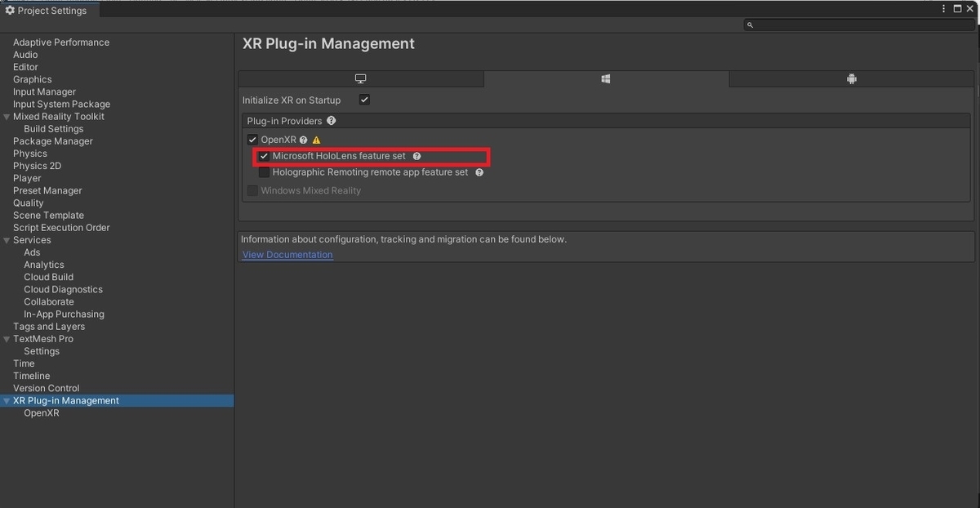Image resolution: width=980 pixels, height=508 pixels.
Task: Select Cloud Diagnostics
Action: tap(63, 289)
